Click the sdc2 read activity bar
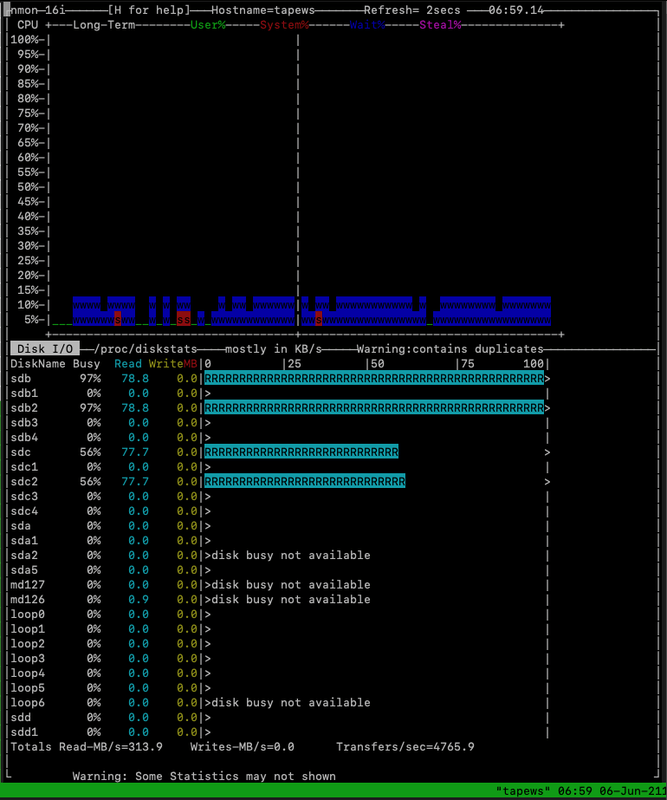 [x=305, y=482]
